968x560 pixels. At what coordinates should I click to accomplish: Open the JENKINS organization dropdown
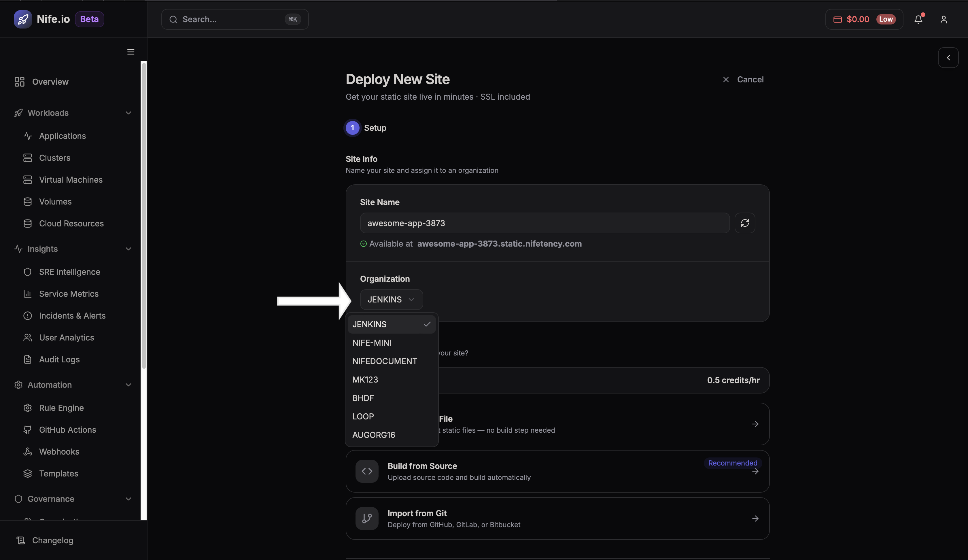(391, 300)
